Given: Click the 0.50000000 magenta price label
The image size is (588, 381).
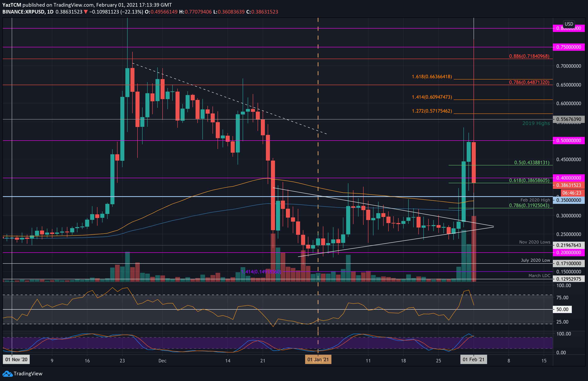Looking at the screenshot, I should tap(569, 140).
